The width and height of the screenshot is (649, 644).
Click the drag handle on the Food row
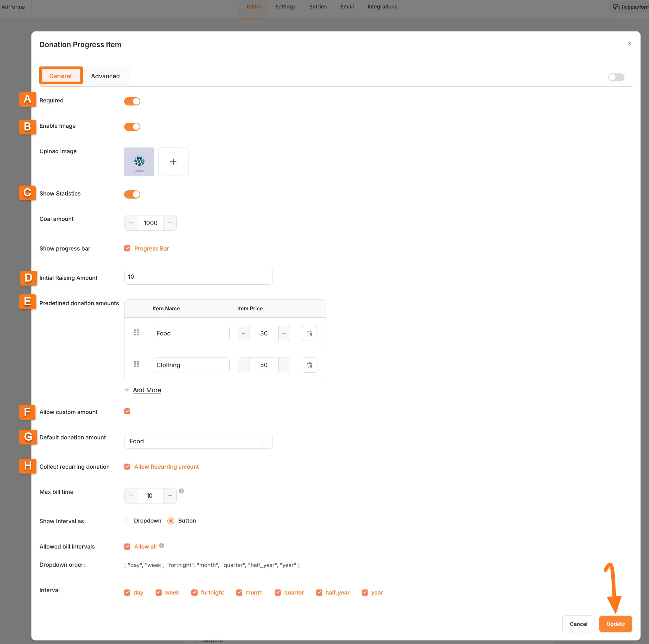pos(136,333)
